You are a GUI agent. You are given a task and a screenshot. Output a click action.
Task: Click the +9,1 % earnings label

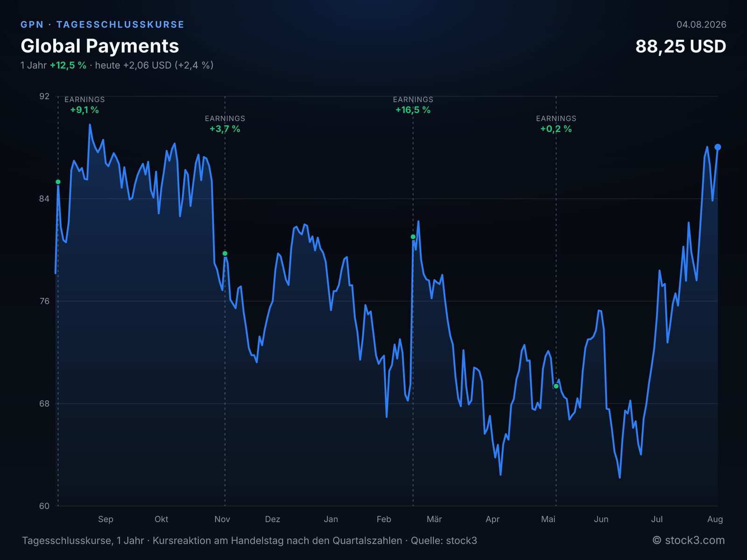[x=85, y=110]
